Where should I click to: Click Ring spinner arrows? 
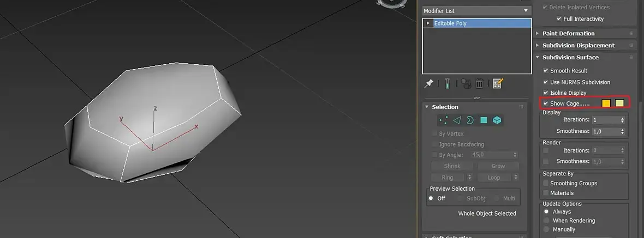pyautogui.click(x=470, y=178)
